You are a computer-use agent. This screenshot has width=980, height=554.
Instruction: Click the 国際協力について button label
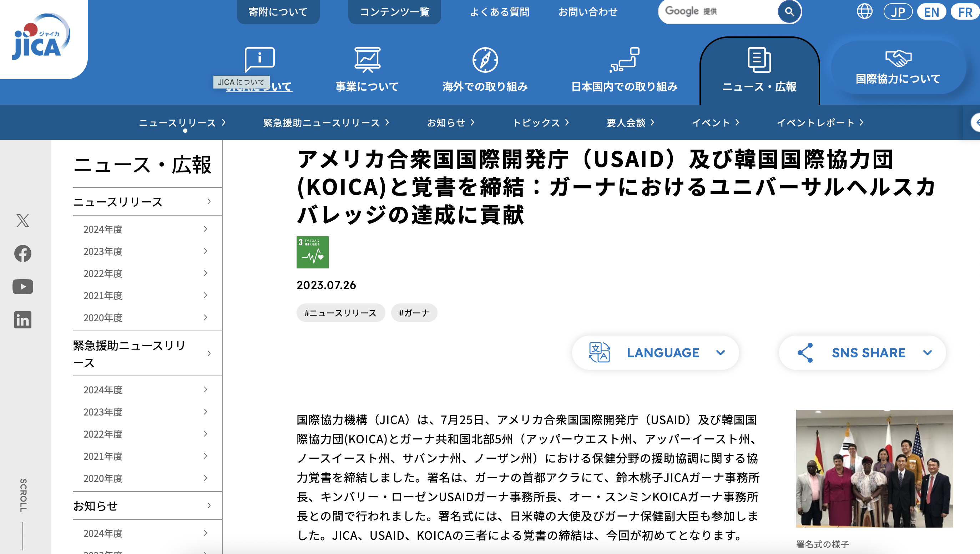click(898, 79)
